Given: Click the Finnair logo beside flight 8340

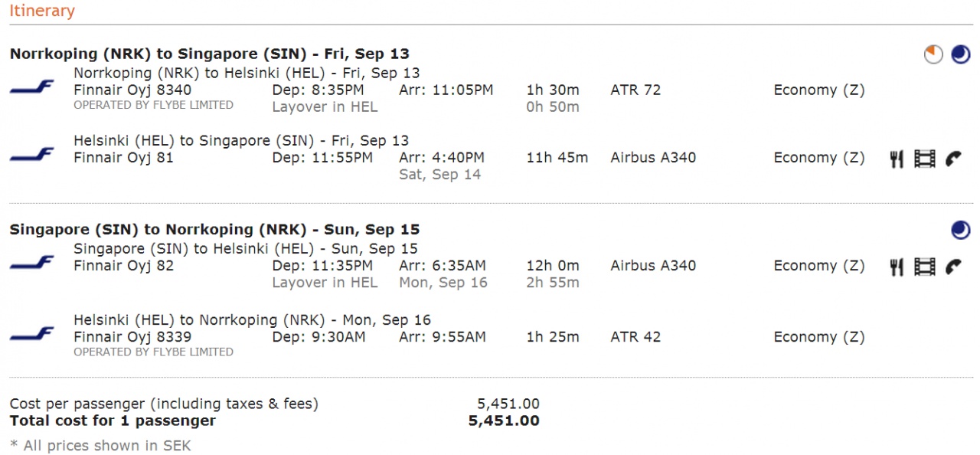Looking at the screenshot, I should [x=32, y=88].
